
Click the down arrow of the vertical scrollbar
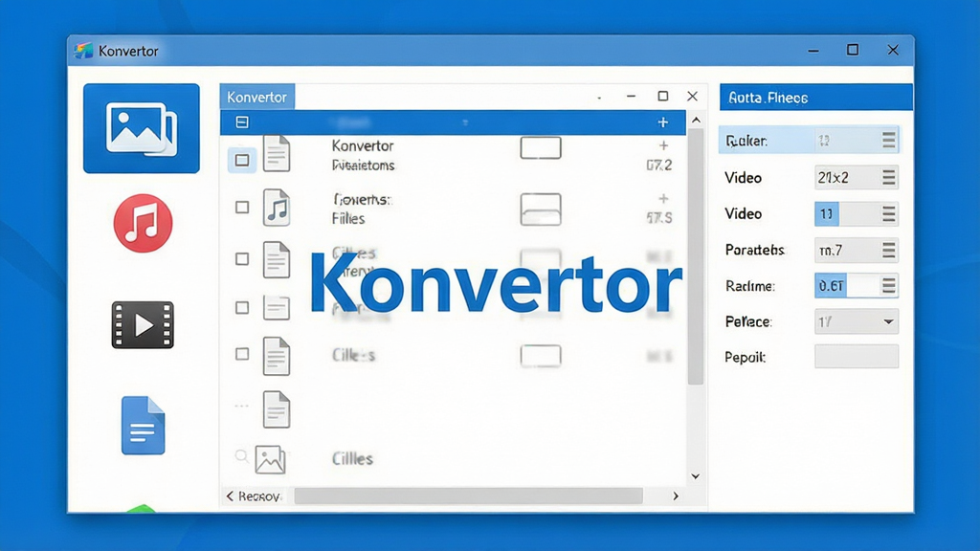[696, 476]
